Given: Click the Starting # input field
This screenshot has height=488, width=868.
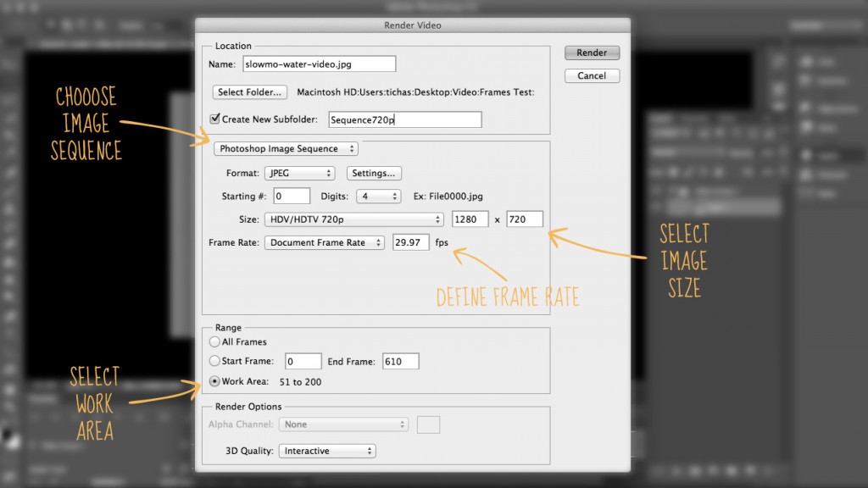Looking at the screenshot, I should click(292, 196).
